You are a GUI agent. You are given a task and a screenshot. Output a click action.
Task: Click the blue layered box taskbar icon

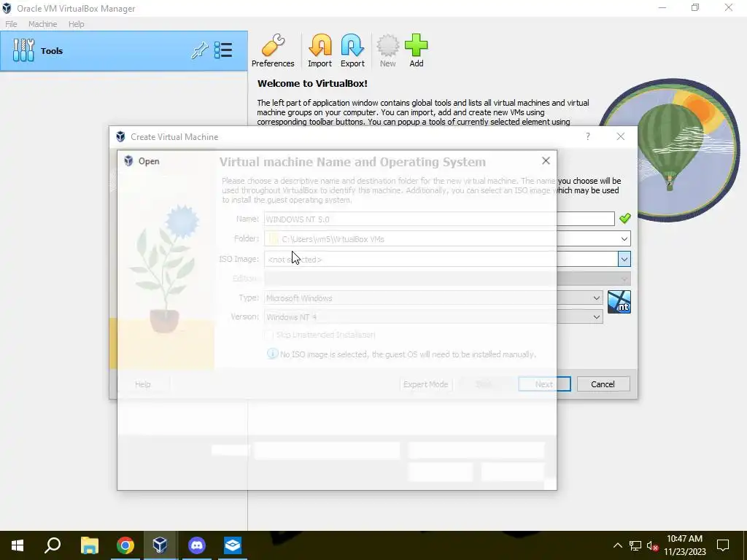pos(233,545)
